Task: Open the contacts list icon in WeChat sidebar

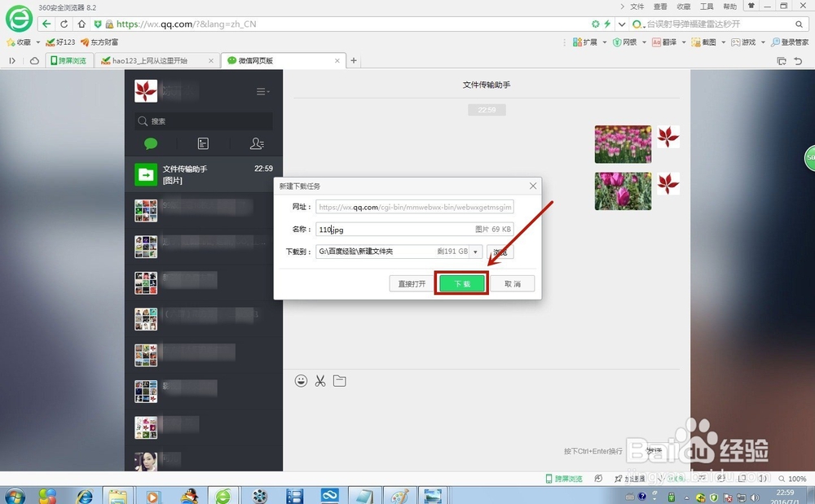Action: click(257, 143)
